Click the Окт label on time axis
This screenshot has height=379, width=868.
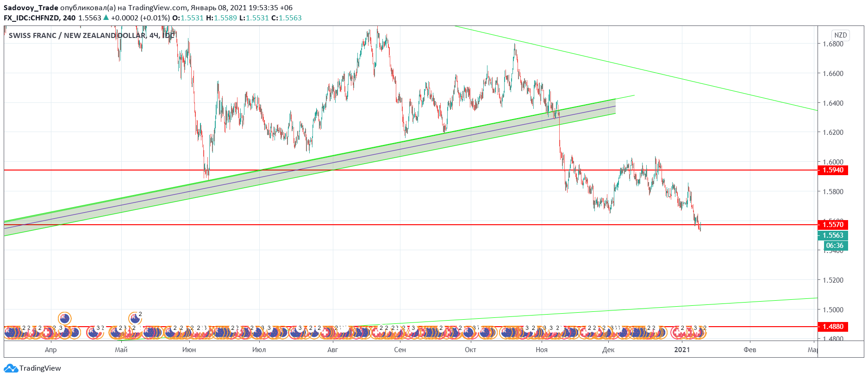point(470,350)
